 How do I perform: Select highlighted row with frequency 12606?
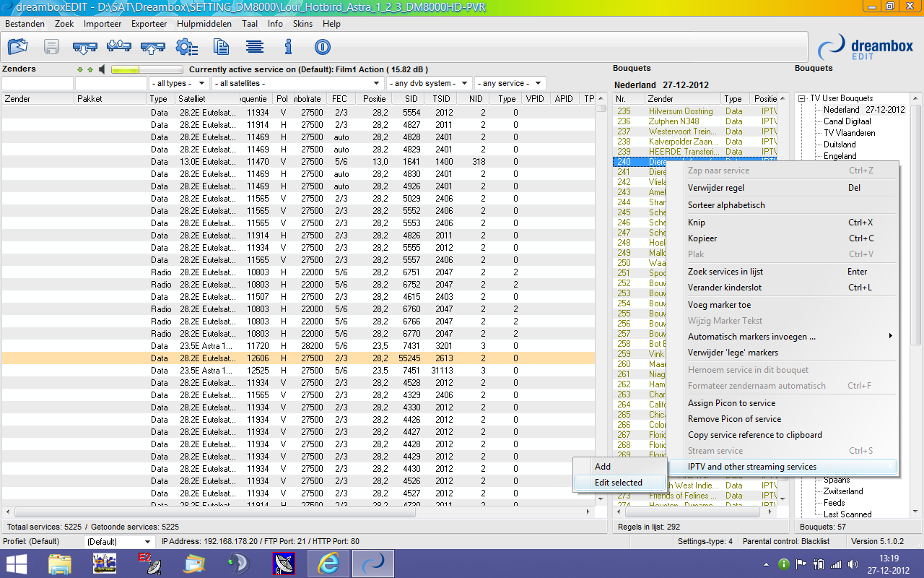[x=298, y=358]
